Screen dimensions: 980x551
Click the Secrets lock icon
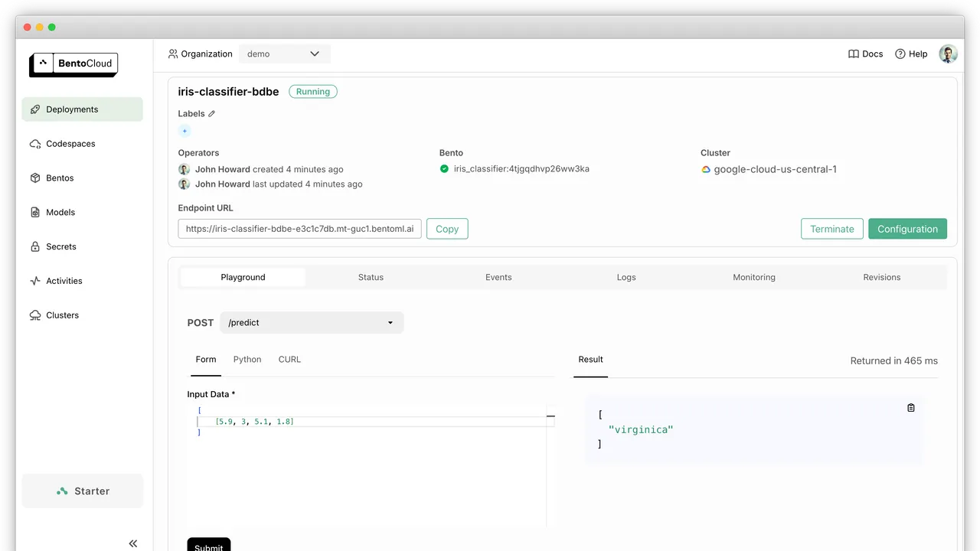pyautogui.click(x=35, y=247)
